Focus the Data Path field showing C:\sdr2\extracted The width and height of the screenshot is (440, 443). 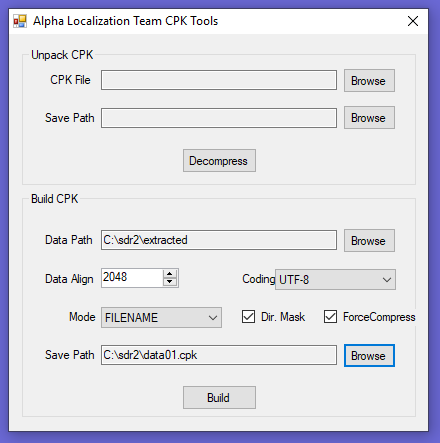[219, 240]
